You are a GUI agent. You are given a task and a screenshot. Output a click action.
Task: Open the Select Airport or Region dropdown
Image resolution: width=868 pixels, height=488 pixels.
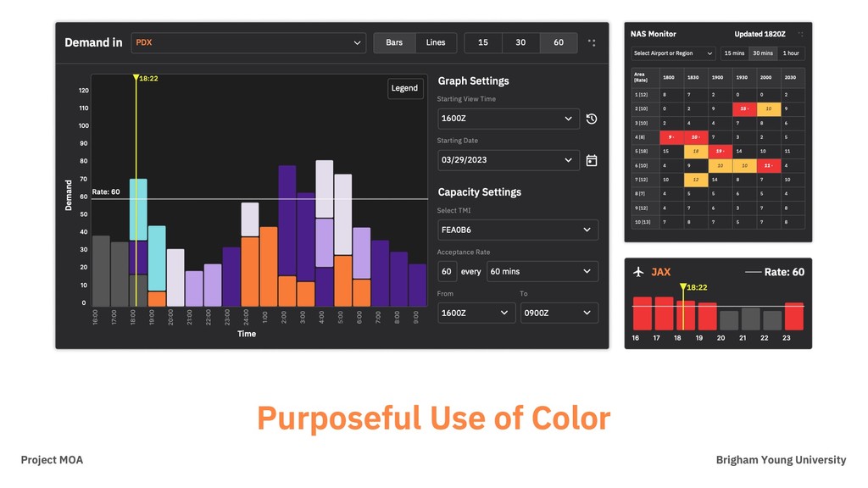(673, 53)
